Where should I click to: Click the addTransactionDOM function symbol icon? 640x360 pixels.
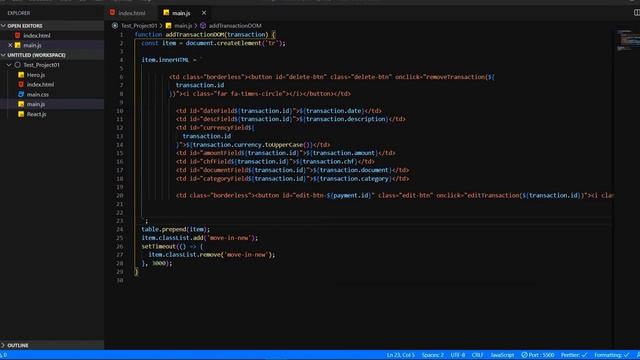(x=203, y=26)
